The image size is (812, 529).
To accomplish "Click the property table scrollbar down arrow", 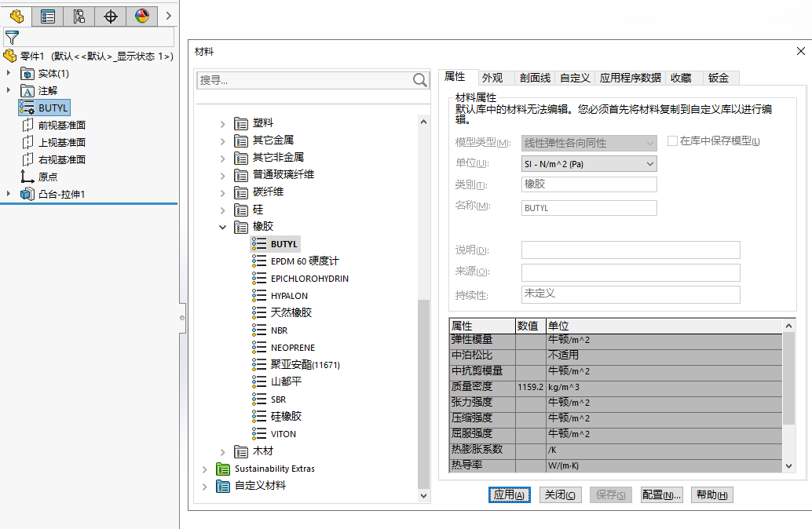I will click(x=788, y=466).
